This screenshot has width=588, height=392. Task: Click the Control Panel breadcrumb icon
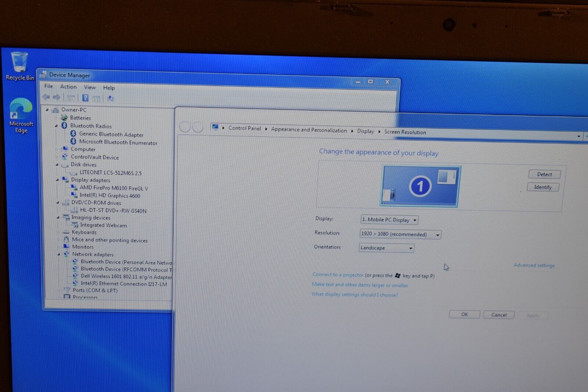point(215,127)
